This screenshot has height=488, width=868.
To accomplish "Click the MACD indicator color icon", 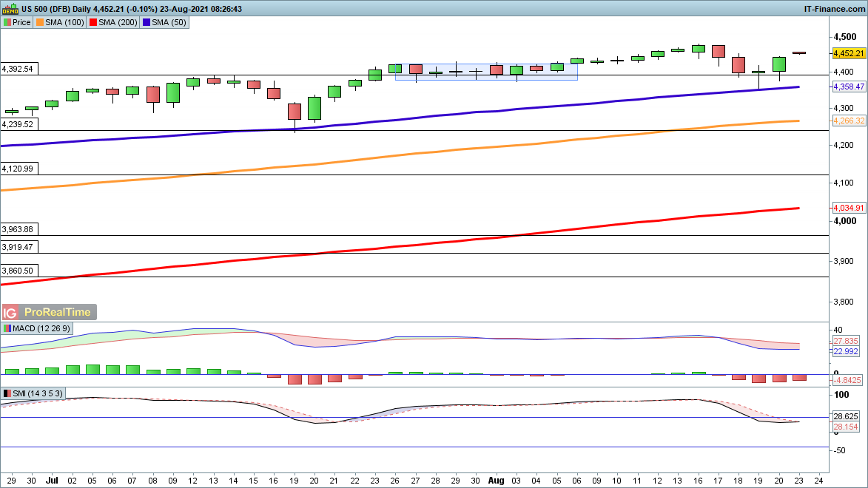I will 7,328.
